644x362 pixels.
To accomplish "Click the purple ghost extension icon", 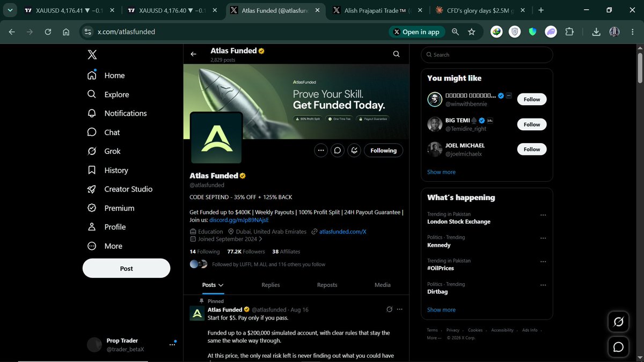I will point(551,32).
